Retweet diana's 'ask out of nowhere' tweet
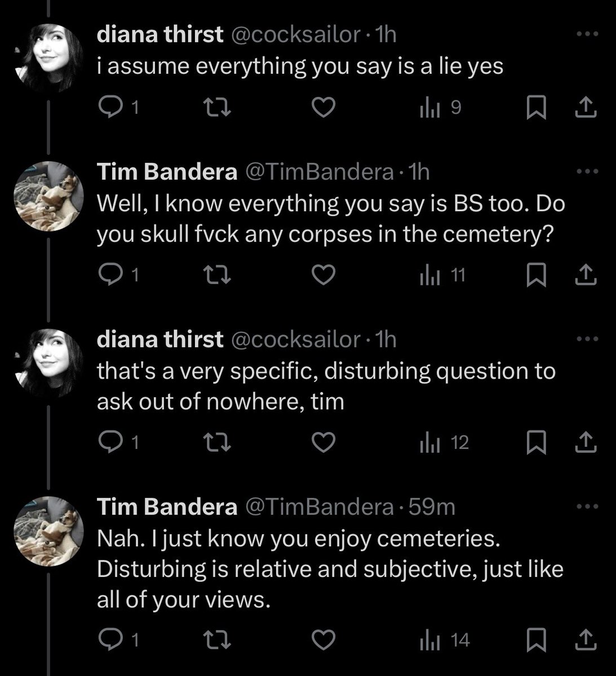Image resolution: width=616 pixels, height=676 pixels. (217, 443)
